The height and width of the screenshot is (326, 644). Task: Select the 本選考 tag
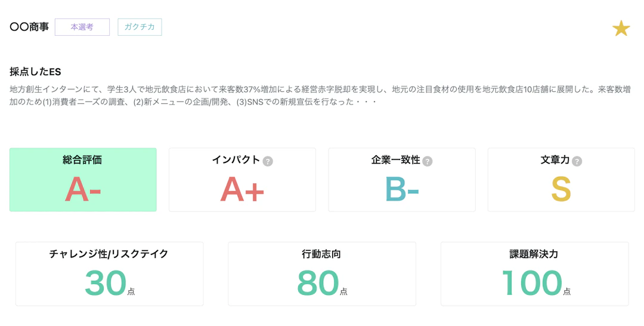(x=82, y=27)
